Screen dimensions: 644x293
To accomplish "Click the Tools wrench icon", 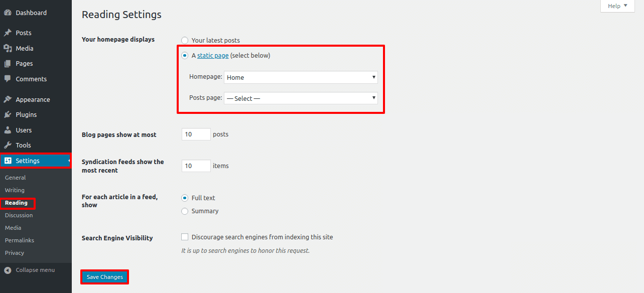I will pos(8,145).
